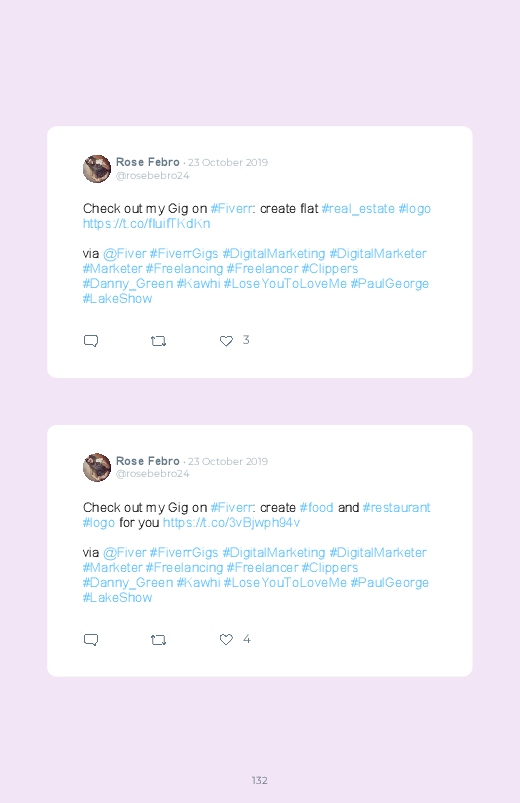Click #DigitalMarketing hashtag in first tweet
The image size is (520, 803).
click(x=274, y=253)
